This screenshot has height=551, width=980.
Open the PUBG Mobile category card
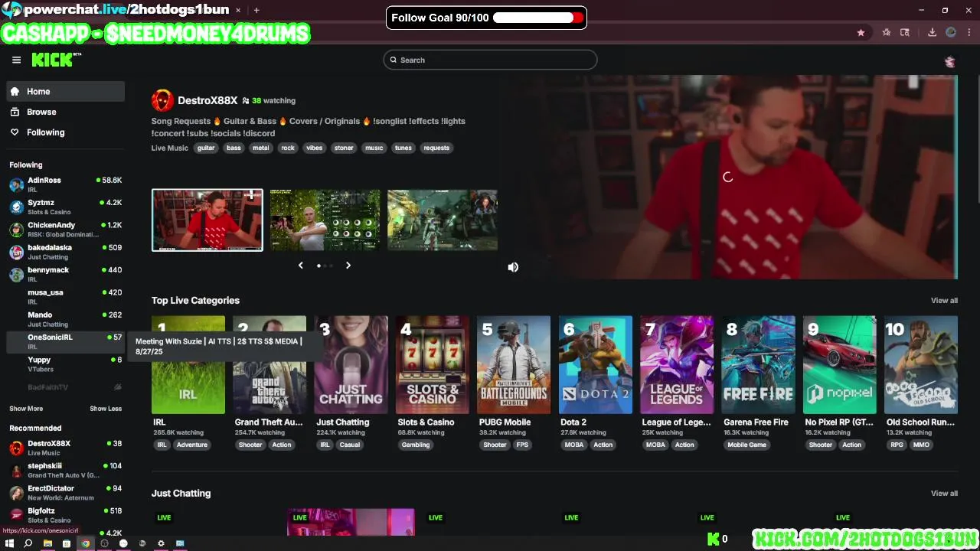(x=514, y=365)
